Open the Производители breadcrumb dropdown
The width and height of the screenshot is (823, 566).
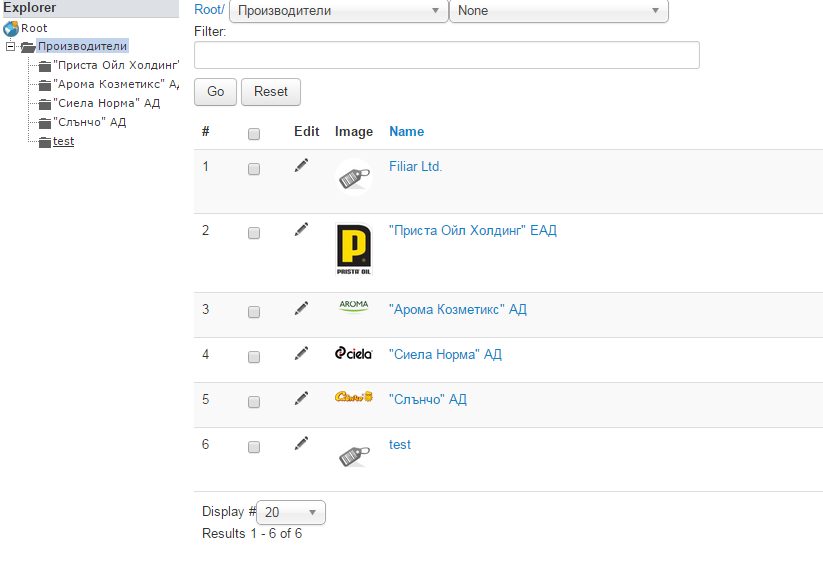pyautogui.click(x=339, y=11)
